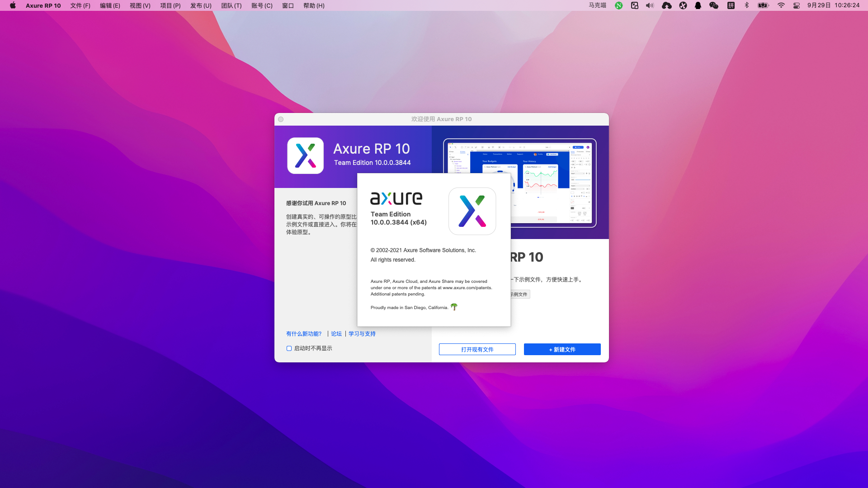The height and width of the screenshot is (488, 868).
Task: Click the prototype preview screenshot thumbnail
Action: (x=520, y=183)
